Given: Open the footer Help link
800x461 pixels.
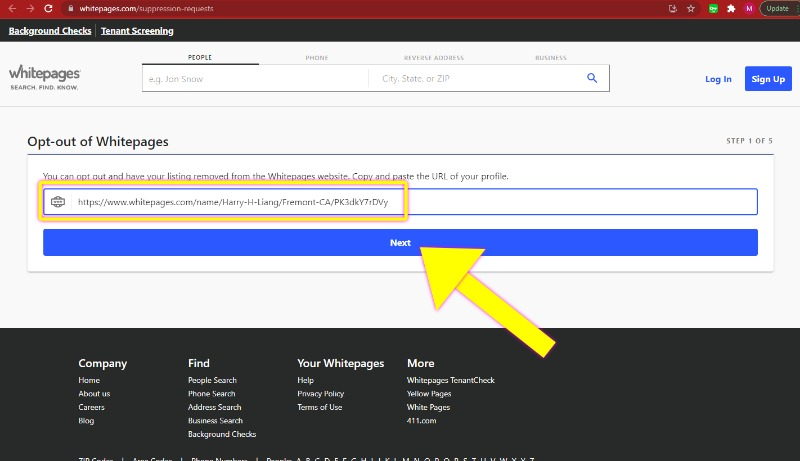Looking at the screenshot, I should (x=305, y=380).
